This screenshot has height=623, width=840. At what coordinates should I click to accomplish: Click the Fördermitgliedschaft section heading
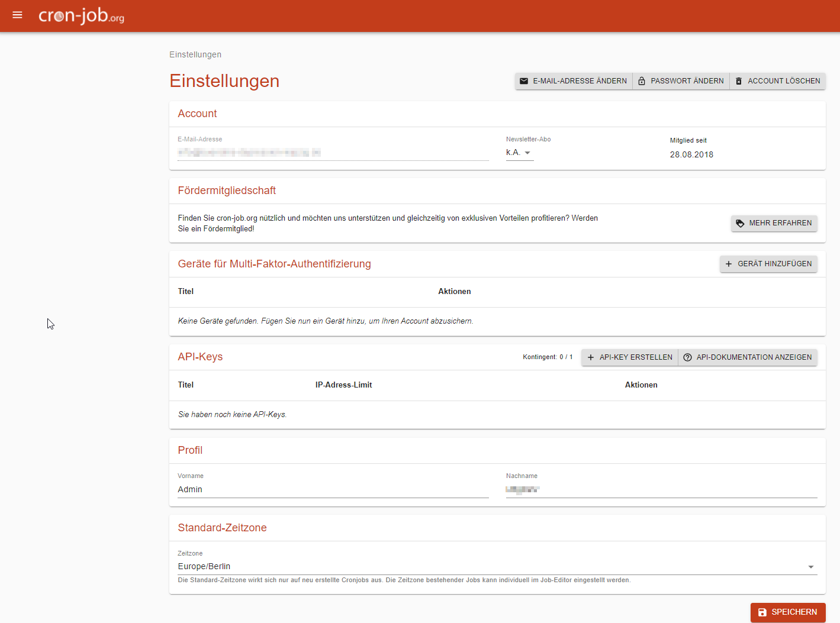[227, 191]
